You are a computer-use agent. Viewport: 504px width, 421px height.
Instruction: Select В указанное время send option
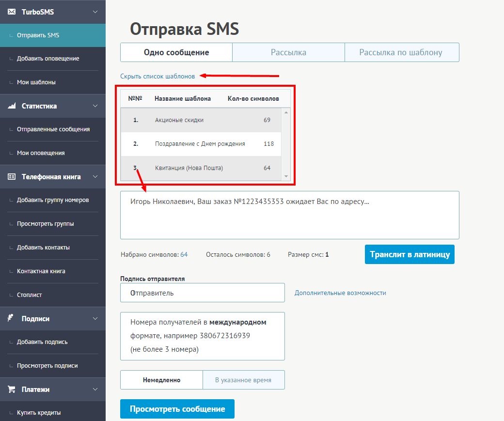[x=243, y=380]
